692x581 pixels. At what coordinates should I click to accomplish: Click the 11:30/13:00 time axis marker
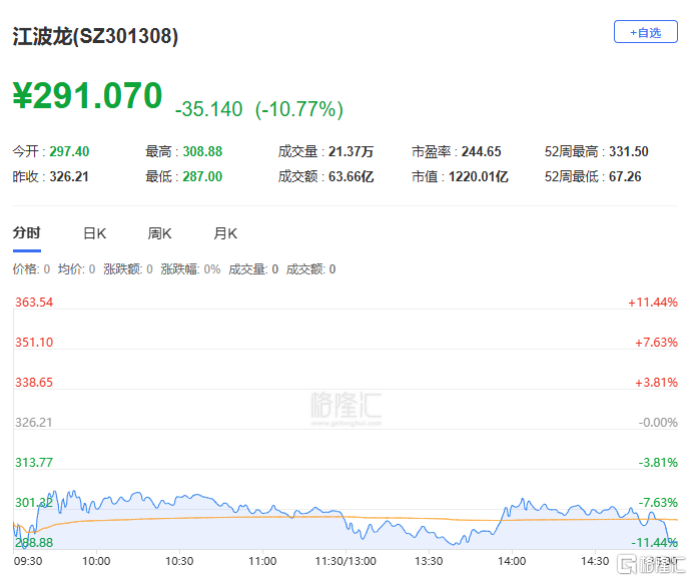point(346,561)
